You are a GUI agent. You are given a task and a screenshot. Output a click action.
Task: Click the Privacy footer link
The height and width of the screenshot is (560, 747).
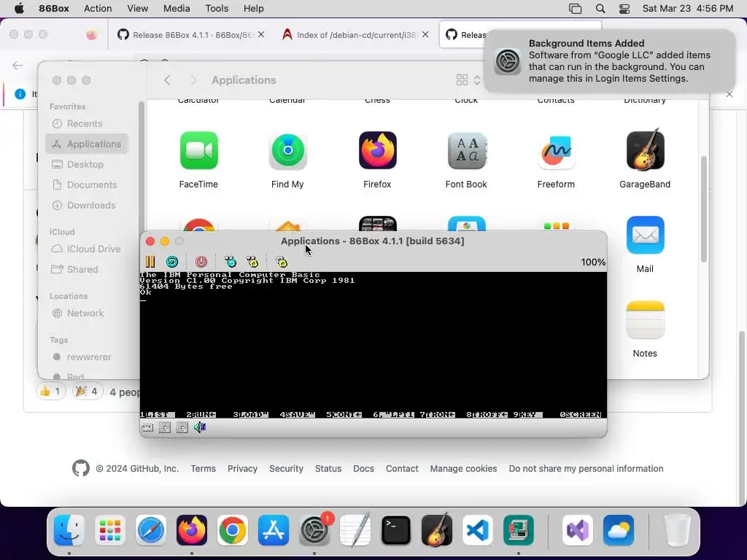pyautogui.click(x=242, y=469)
